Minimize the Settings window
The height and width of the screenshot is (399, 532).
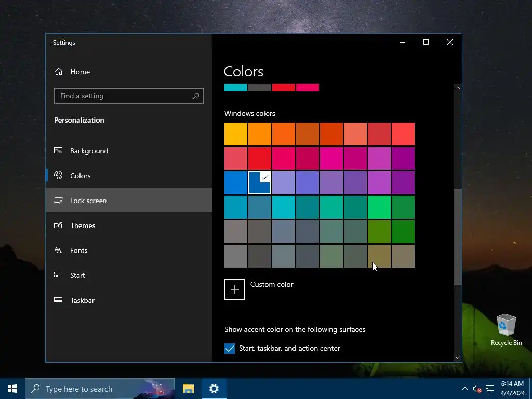(402, 43)
